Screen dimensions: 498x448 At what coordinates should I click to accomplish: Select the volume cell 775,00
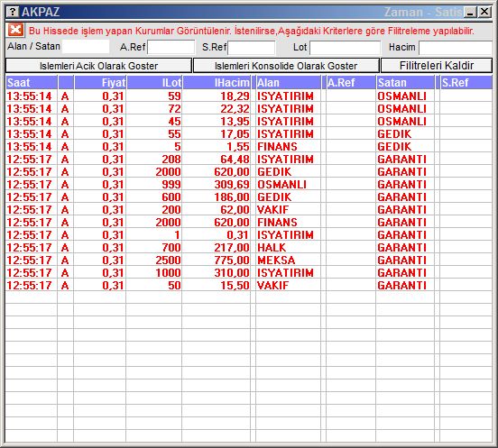(x=232, y=261)
